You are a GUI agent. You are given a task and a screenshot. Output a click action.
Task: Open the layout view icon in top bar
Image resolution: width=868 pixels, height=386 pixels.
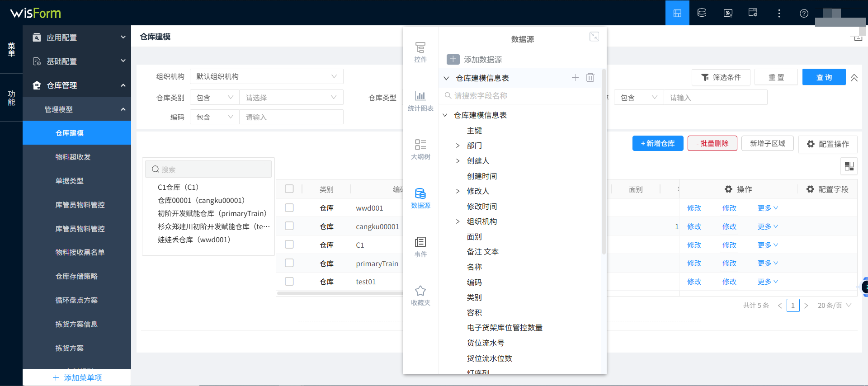677,13
